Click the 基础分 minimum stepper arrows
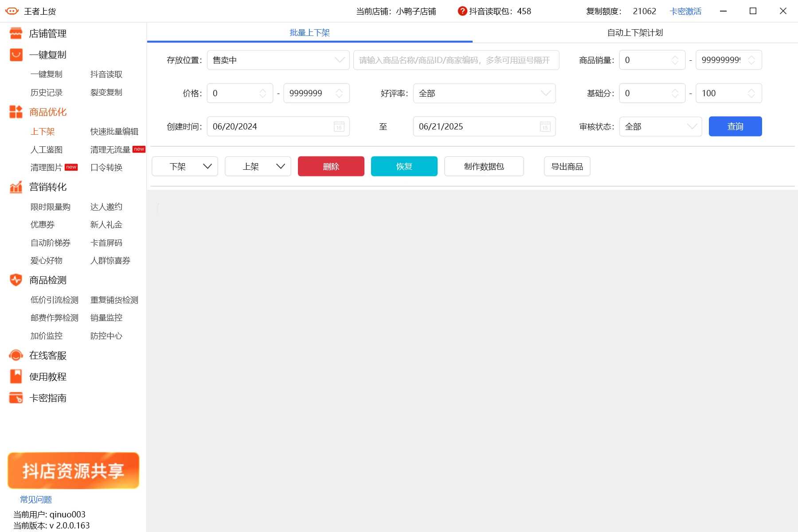Screen dimensions: 798x532 (x=675, y=93)
